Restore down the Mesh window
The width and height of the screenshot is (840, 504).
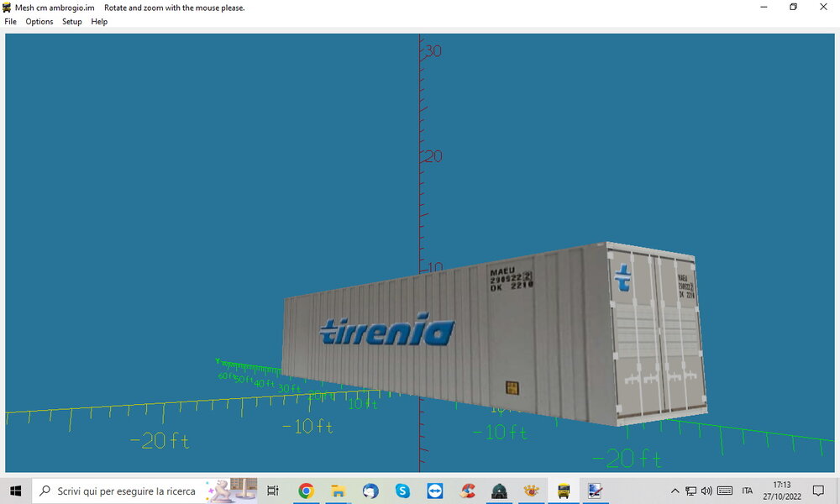794,7
